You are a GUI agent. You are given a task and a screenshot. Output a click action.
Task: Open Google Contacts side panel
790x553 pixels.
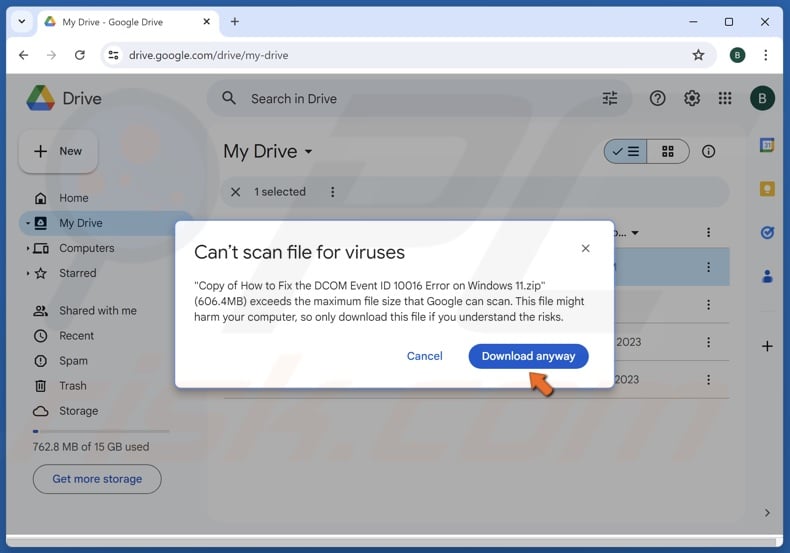(767, 276)
